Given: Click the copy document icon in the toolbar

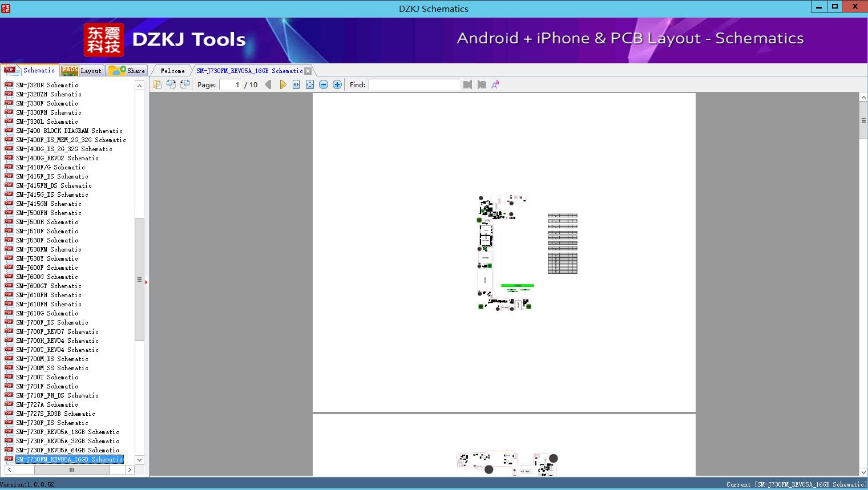Looking at the screenshot, I should pyautogui.click(x=158, y=84).
